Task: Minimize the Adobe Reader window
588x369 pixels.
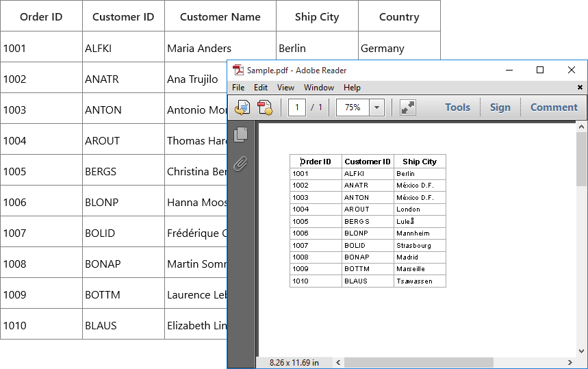Action: click(509, 70)
